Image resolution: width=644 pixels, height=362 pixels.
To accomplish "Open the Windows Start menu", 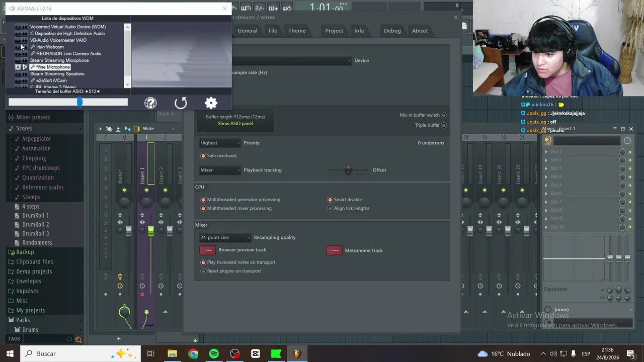I will click(x=10, y=354).
